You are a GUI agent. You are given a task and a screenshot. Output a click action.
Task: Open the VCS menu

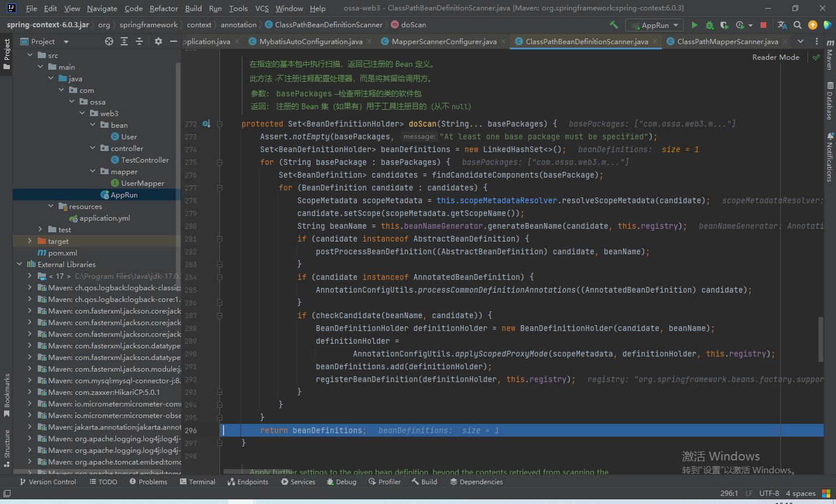point(262,8)
